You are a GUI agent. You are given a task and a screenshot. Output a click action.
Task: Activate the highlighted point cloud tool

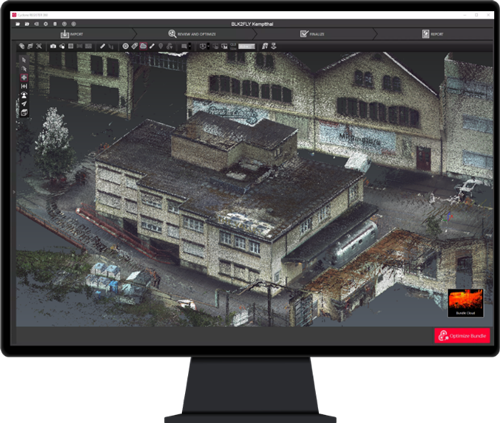pyautogui.click(x=143, y=46)
